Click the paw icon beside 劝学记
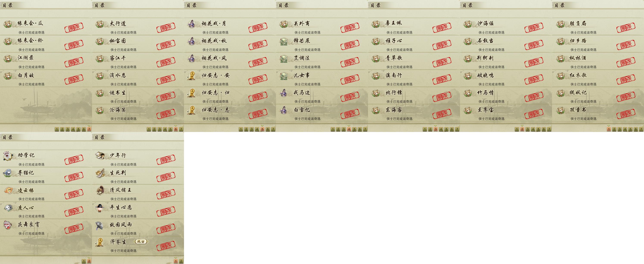Screen dimensions: 644x264 8,156
